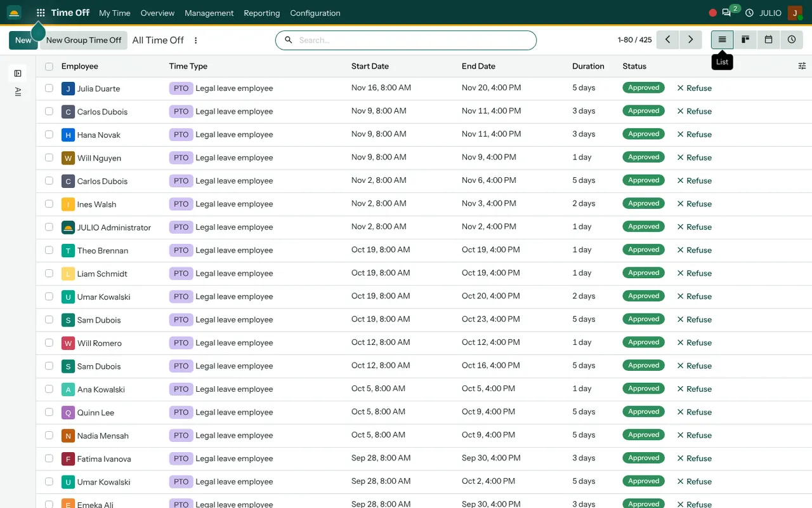Toggle the left side panel icon
The image size is (812, 508).
pos(18,74)
